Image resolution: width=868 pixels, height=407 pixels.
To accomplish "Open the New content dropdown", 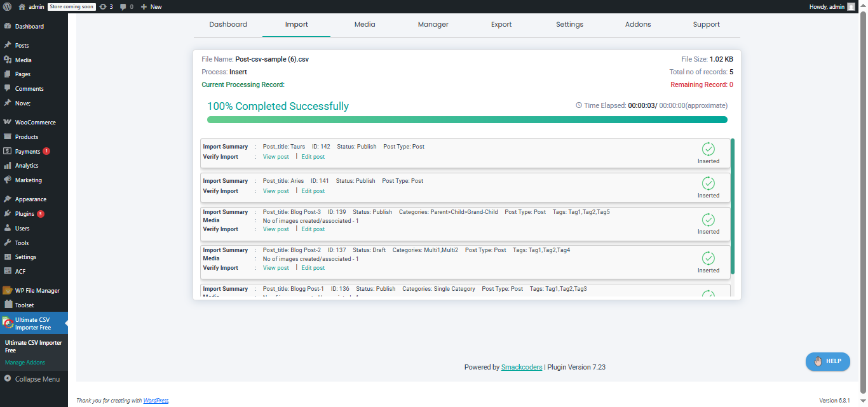I will point(151,6).
